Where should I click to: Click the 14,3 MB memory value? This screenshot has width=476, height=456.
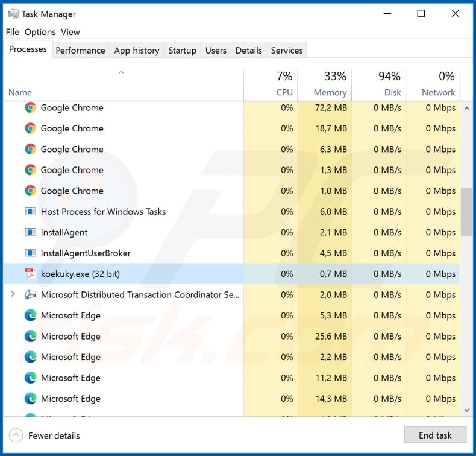coord(331,399)
